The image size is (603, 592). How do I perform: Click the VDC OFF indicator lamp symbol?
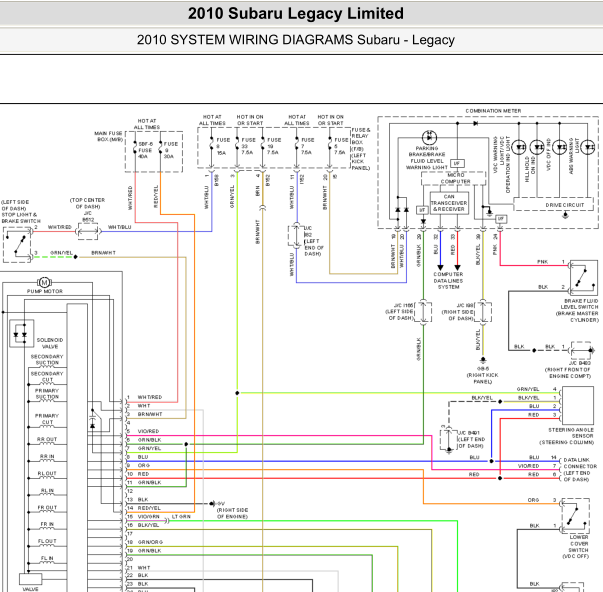[x=560, y=147]
